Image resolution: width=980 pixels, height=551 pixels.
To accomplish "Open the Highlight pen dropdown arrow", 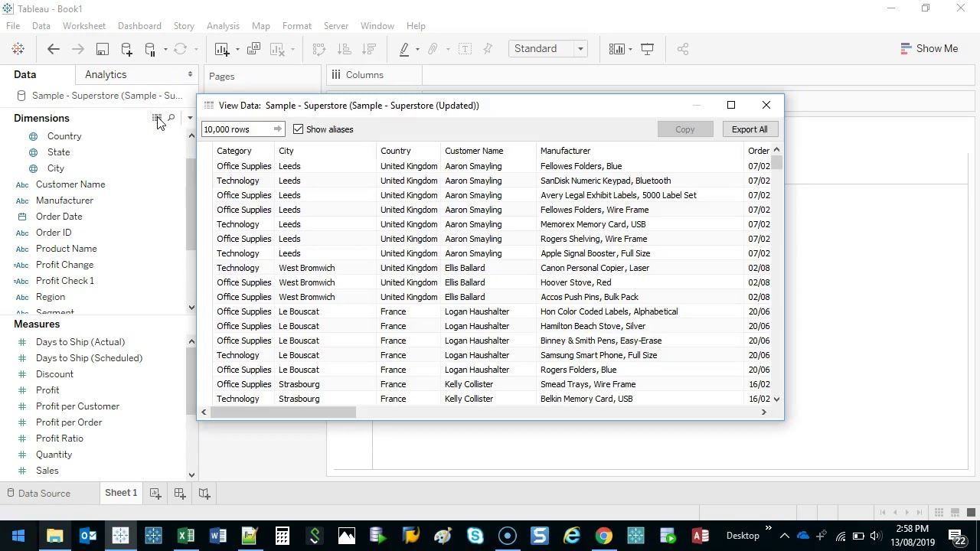I will pos(417,50).
